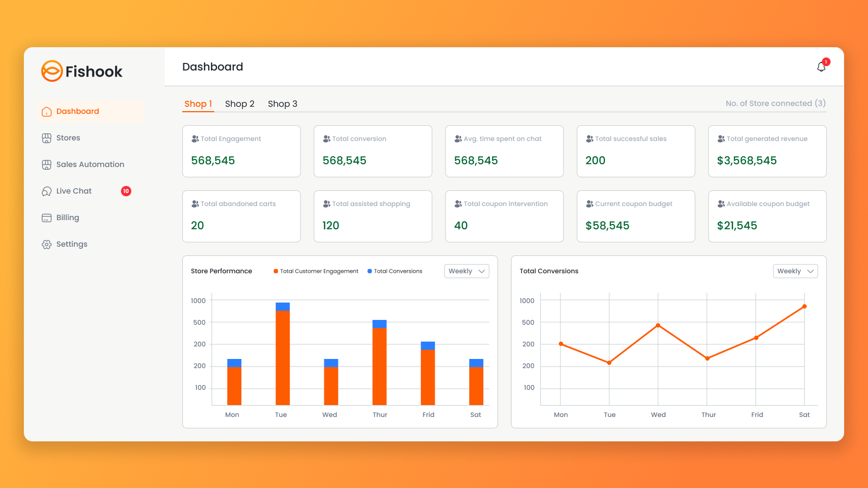Open Sales Automation from the sidebar
Viewport: 868px width, 488px height.
coord(47,164)
